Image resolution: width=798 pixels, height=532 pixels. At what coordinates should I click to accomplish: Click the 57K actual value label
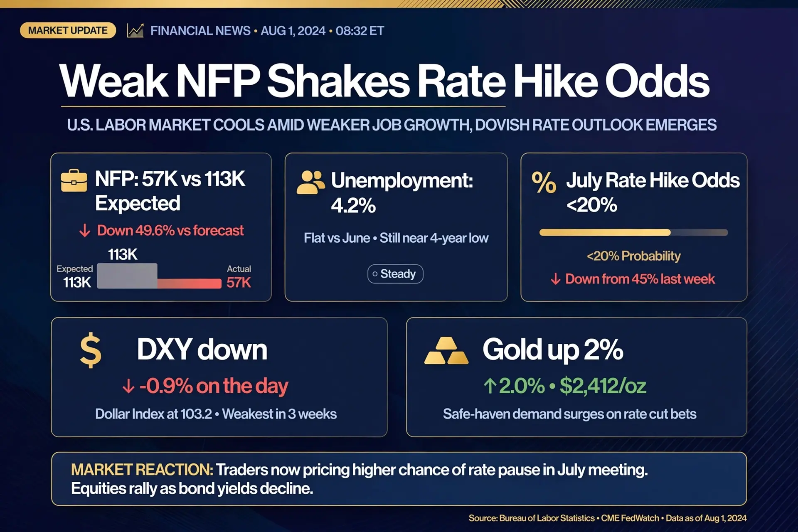[x=239, y=283]
